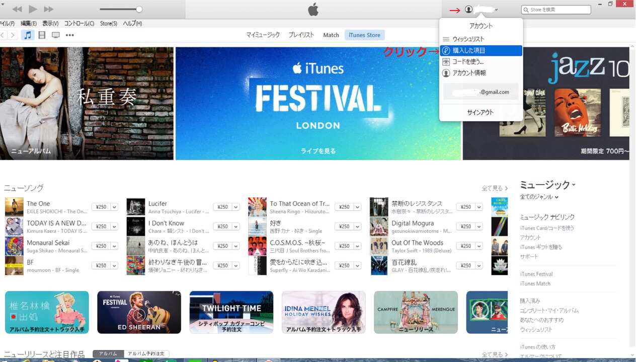The width and height of the screenshot is (644, 362).
Task: Click iTunes ギフトを贈る link
Action: pyautogui.click(x=541, y=247)
